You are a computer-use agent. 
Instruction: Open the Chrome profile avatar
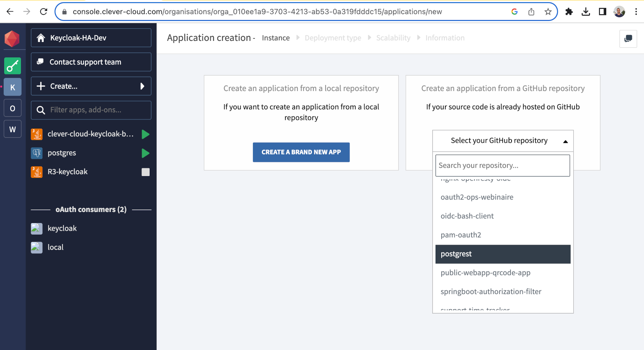(x=619, y=12)
